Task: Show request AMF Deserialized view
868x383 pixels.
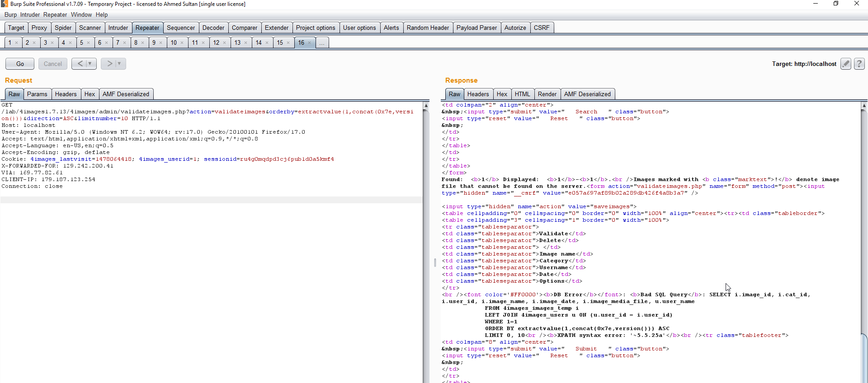Action: 126,94
